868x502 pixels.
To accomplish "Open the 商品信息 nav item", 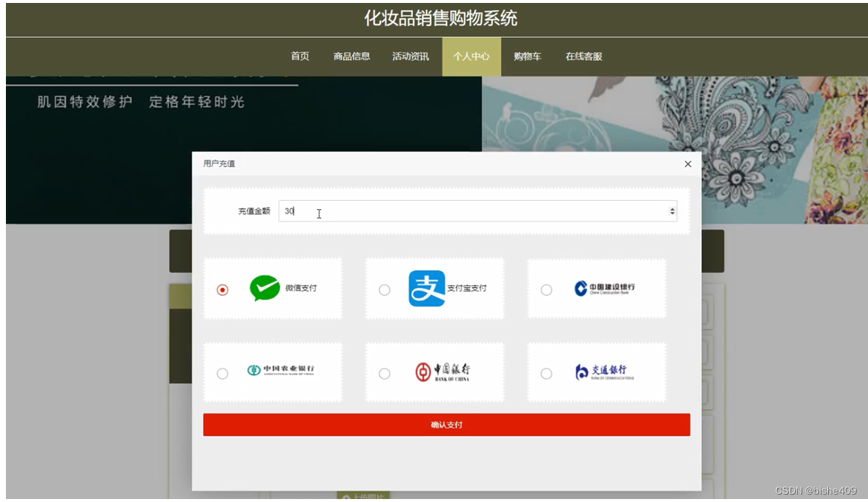I will coord(351,56).
